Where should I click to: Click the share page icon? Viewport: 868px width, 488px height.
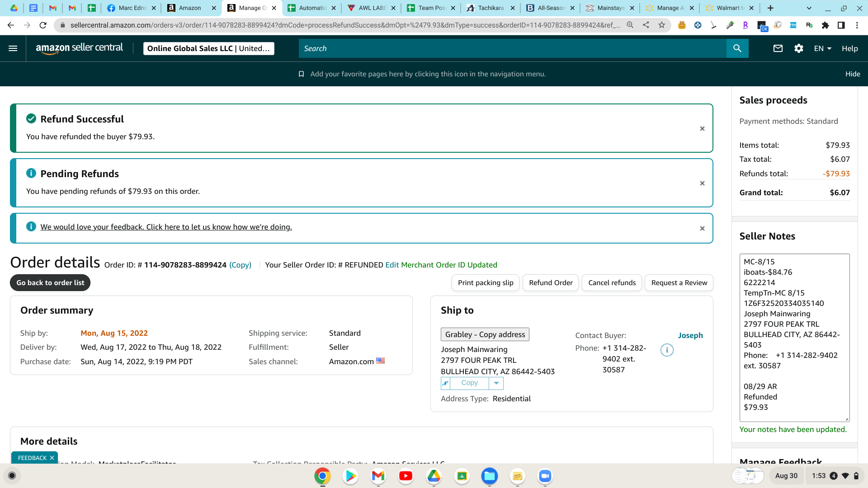coord(646,25)
